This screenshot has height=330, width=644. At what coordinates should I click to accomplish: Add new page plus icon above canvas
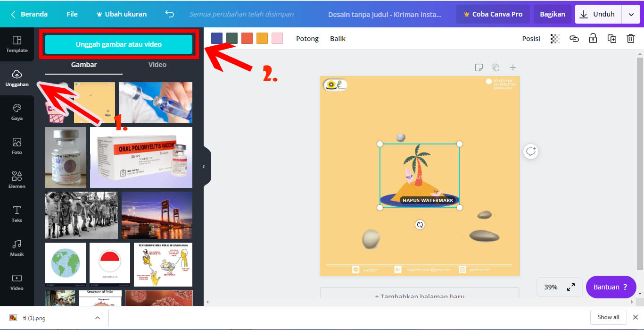(513, 68)
